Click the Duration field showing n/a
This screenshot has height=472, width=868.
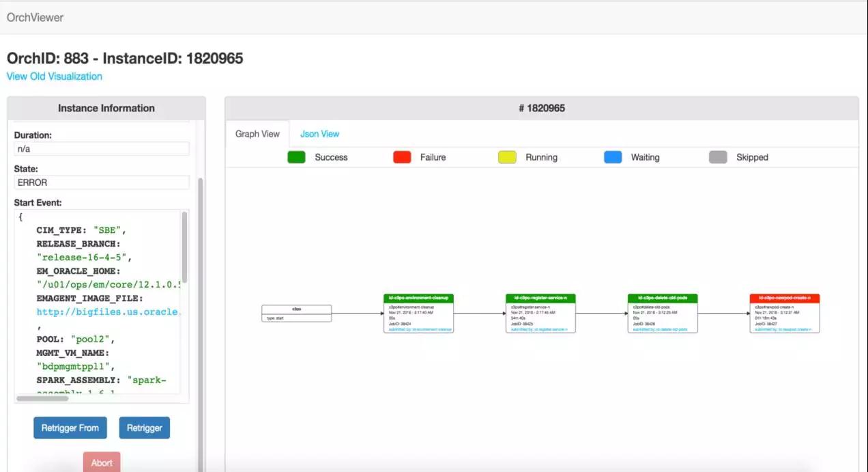tap(102, 148)
